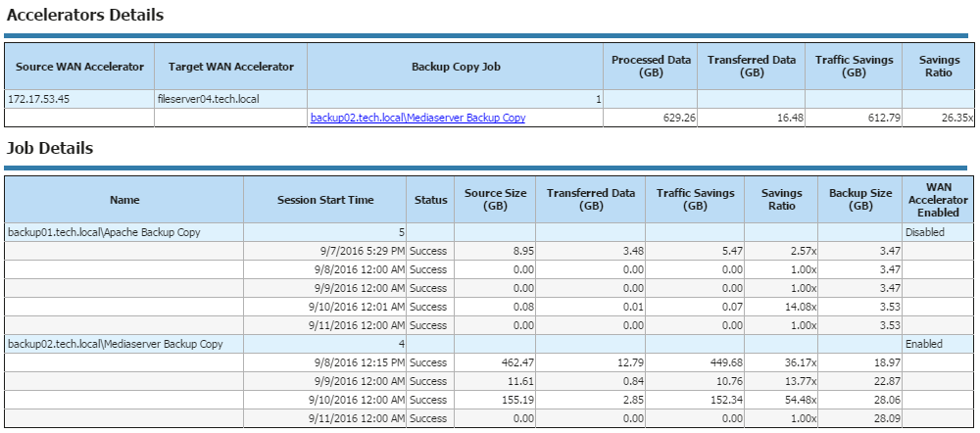Click the Session Start Time header
The width and height of the screenshot is (980, 433).
pos(325,200)
